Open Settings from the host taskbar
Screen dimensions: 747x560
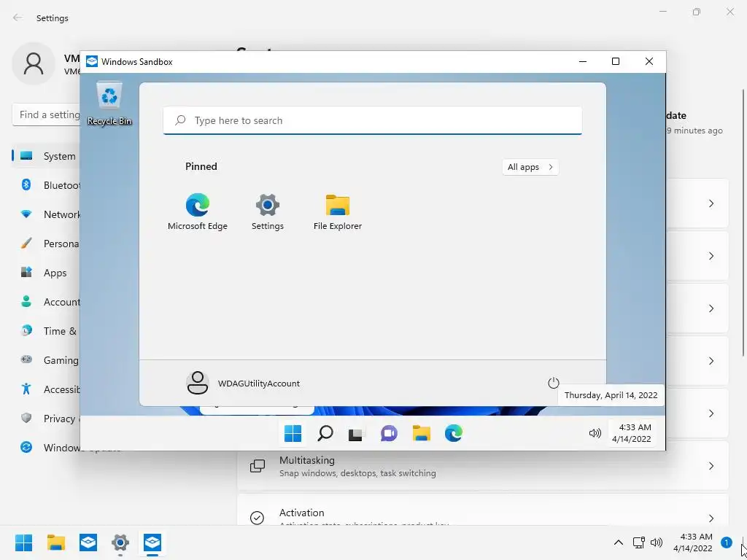point(120,542)
